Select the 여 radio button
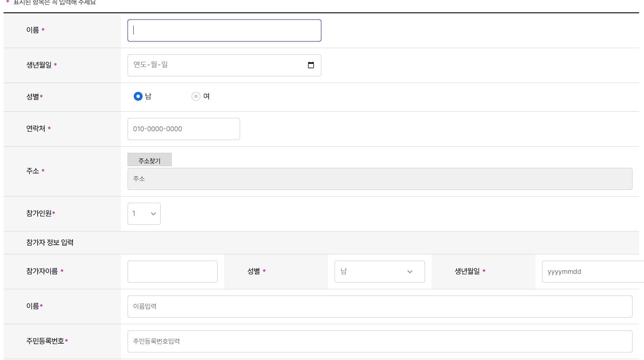Image resolution: width=644 pixels, height=360 pixels. click(x=196, y=96)
